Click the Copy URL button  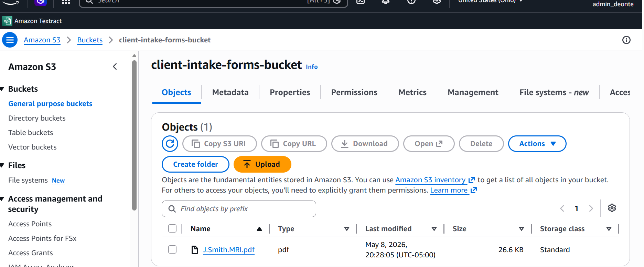pyautogui.click(x=294, y=144)
